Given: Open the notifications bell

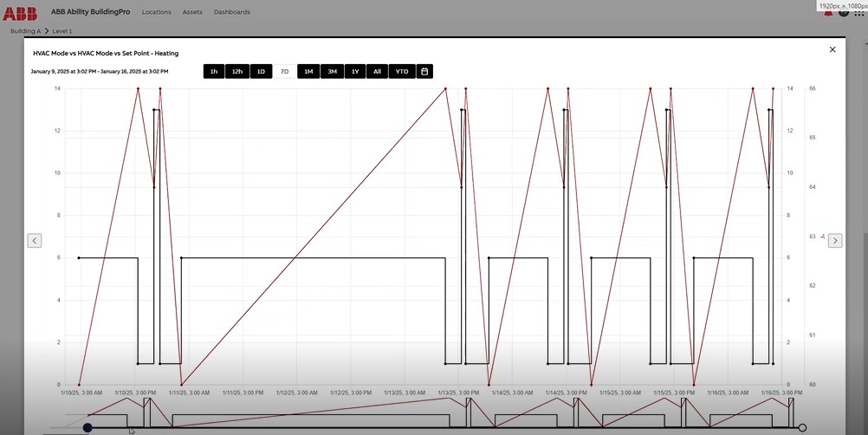Looking at the screenshot, I should point(829,13).
